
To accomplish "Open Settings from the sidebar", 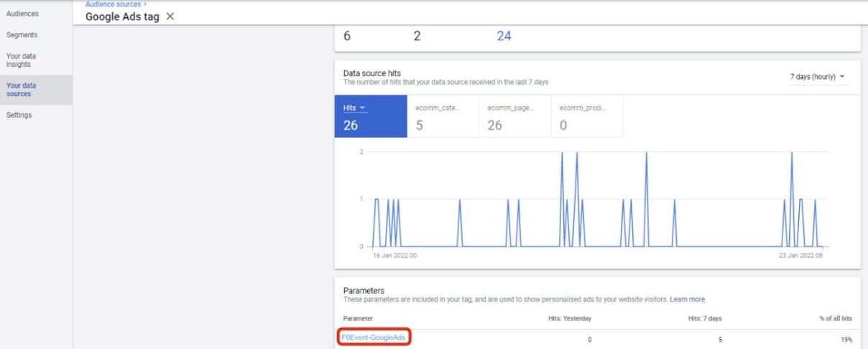I will point(19,115).
